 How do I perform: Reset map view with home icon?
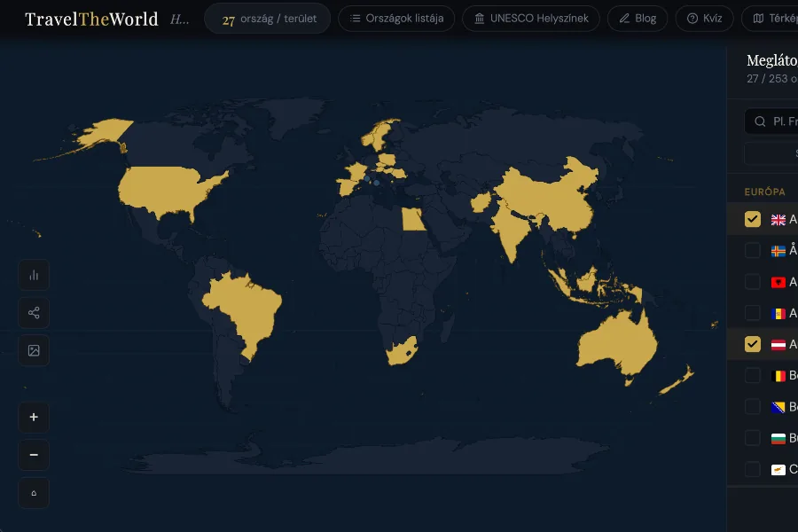pos(34,493)
